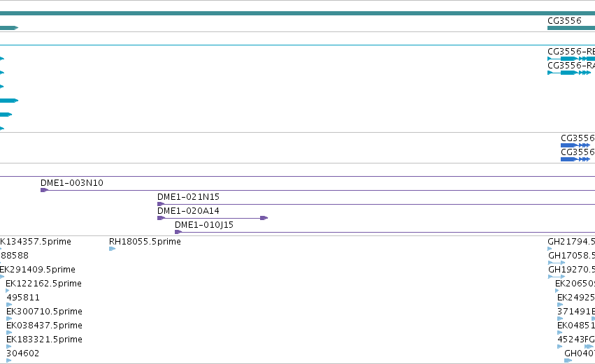Select the teal gene bar under CG3556
Image resolution: width=595 pixels, height=364 pixels.
(x=571, y=28)
